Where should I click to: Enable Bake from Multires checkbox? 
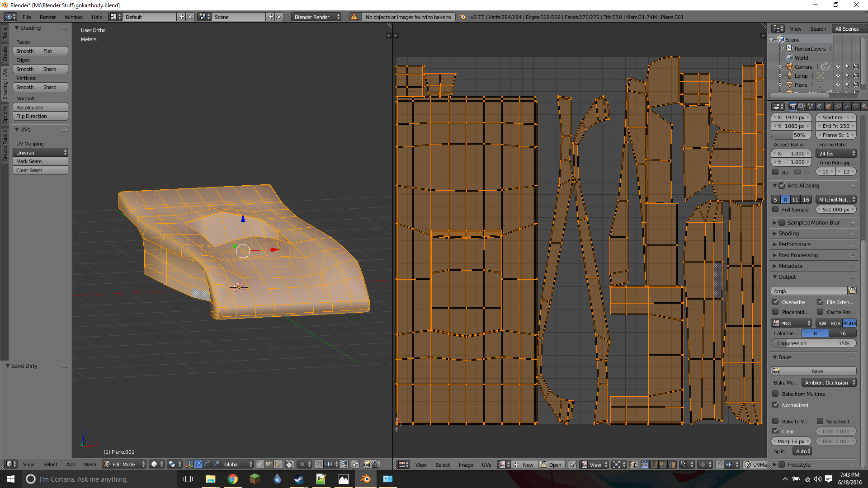point(775,394)
